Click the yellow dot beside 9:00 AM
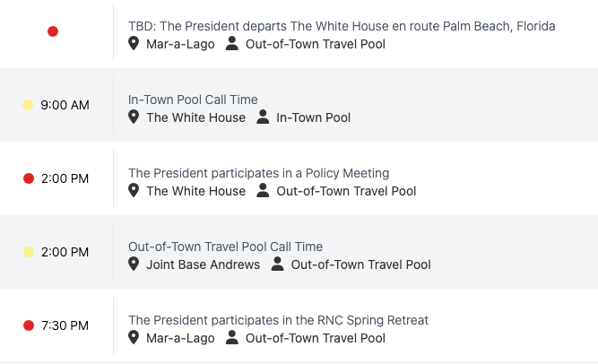Viewport: 598px width, 364px height. coord(28,105)
